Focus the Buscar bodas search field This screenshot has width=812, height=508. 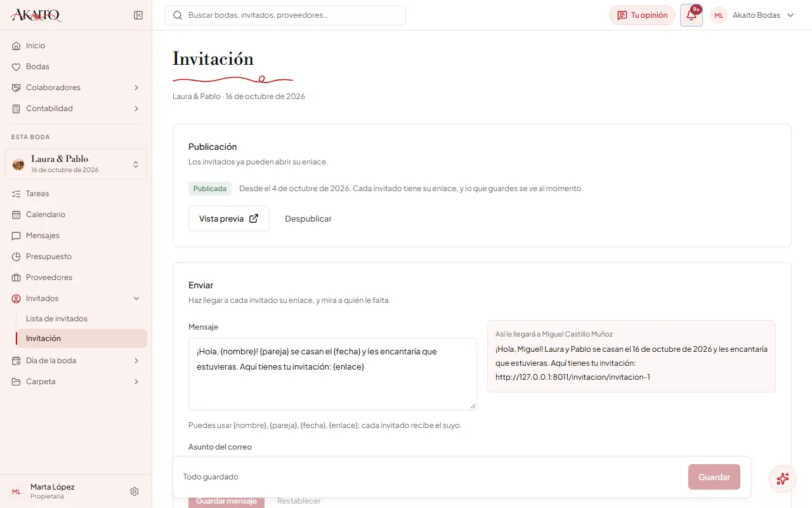[x=285, y=15]
